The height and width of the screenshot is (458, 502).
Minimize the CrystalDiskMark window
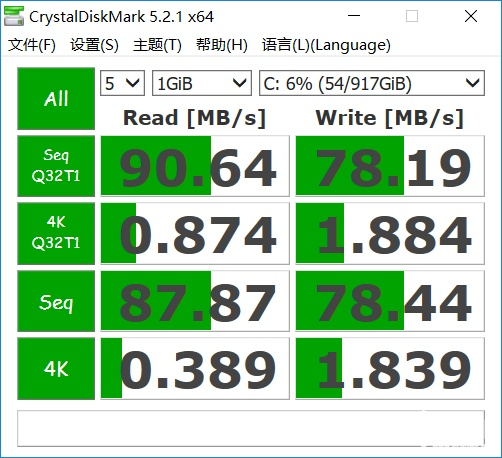[x=354, y=16]
